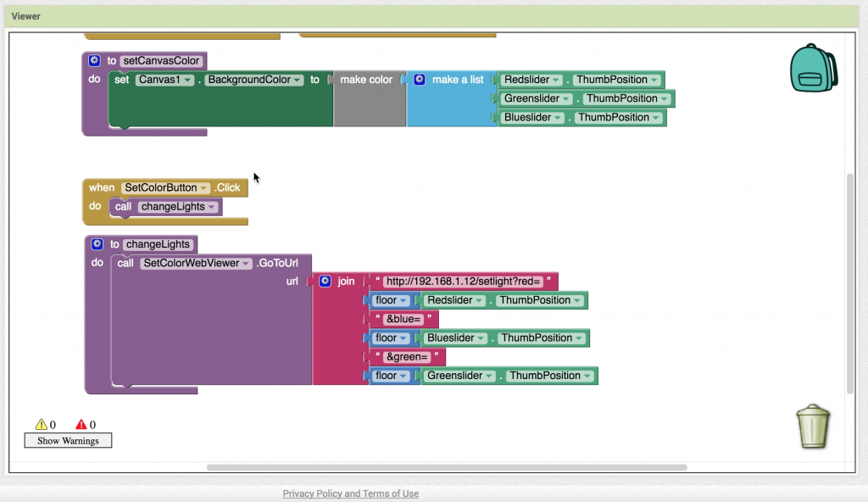Click the gear icon on setCanvasColor procedure
The image size is (868, 502).
(x=95, y=61)
